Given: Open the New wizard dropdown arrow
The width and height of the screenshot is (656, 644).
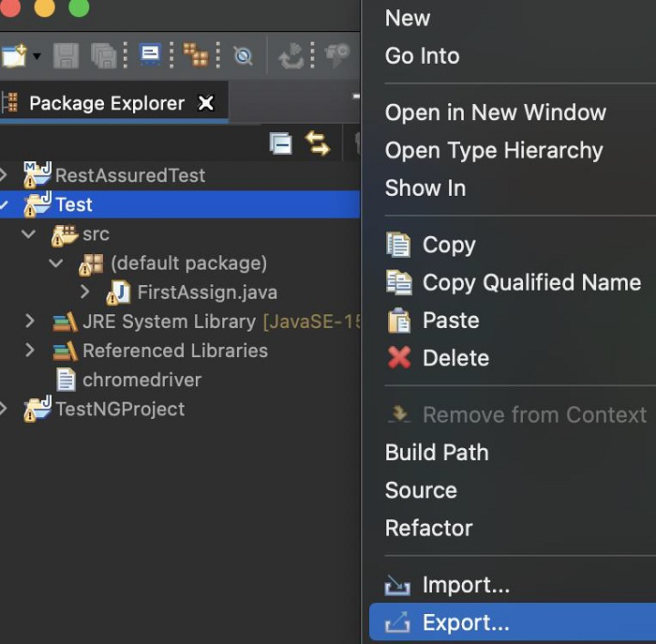Looking at the screenshot, I should pyautogui.click(x=37, y=56).
